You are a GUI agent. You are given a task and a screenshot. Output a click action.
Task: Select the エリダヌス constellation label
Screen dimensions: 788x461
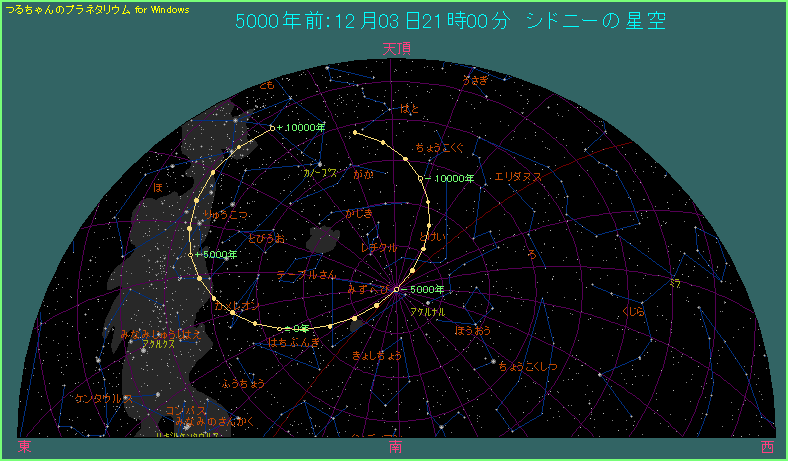[518, 177]
